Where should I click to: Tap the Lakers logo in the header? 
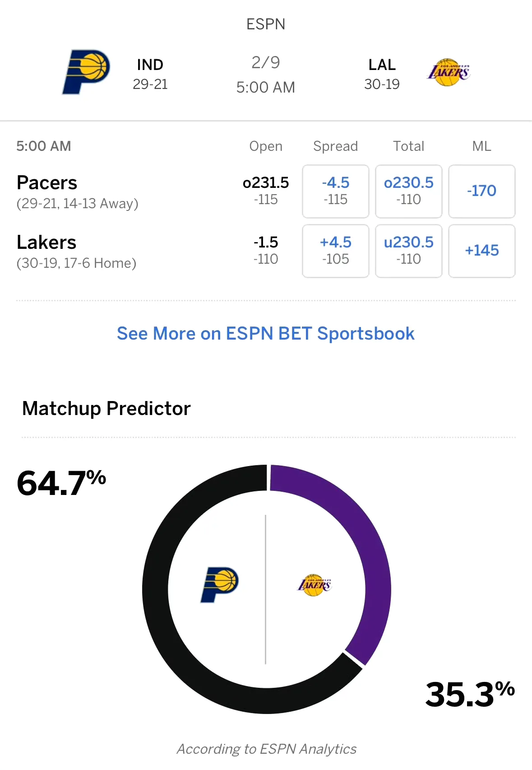[449, 72]
